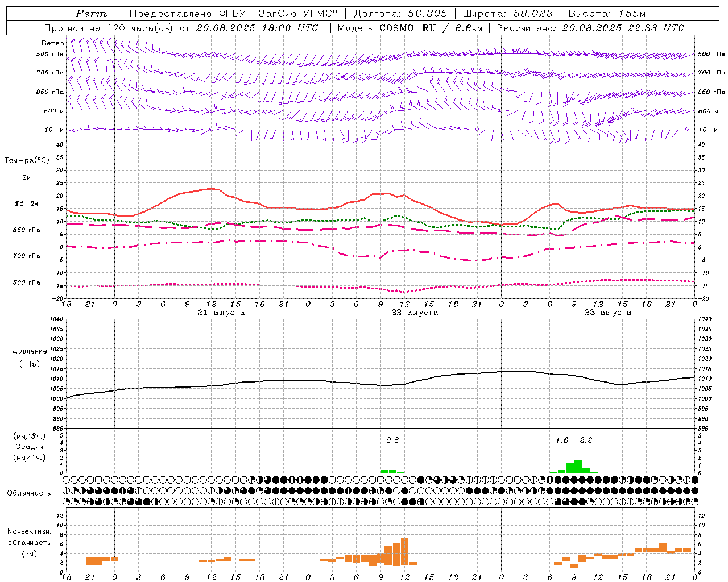Click the '21 августа' date label
728x582 pixels.
click(x=221, y=313)
